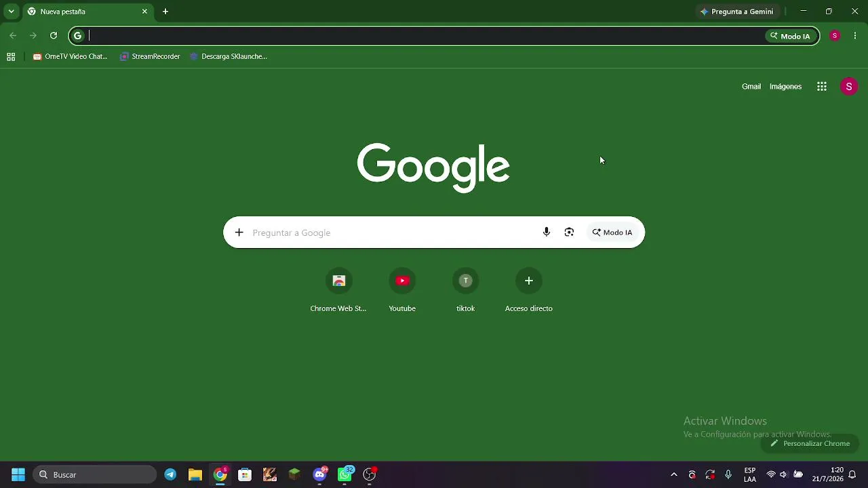The image size is (868, 488).
Task: Close the Nueva pestaña tab
Action: point(144,12)
